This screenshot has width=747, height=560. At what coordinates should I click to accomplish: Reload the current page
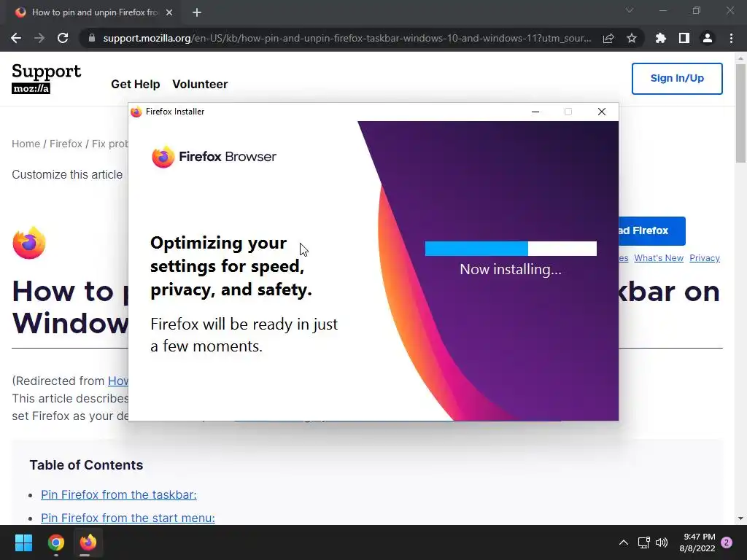[63, 38]
